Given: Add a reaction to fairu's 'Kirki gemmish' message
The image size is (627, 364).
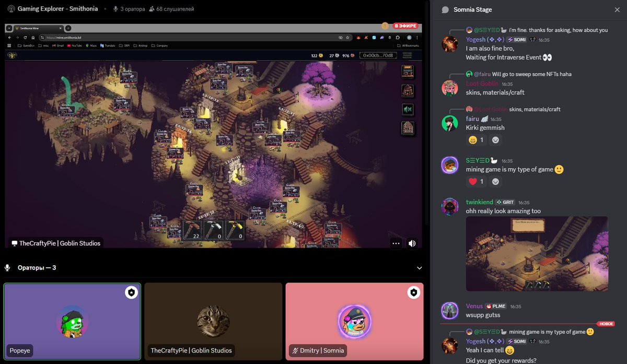Looking at the screenshot, I should point(495,139).
